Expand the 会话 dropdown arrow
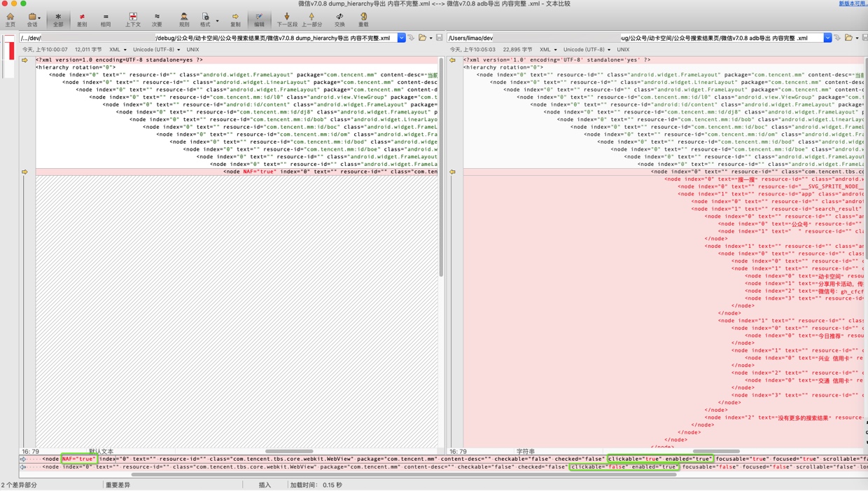Image resolution: width=868 pixels, height=491 pixels. click(39, 19)
